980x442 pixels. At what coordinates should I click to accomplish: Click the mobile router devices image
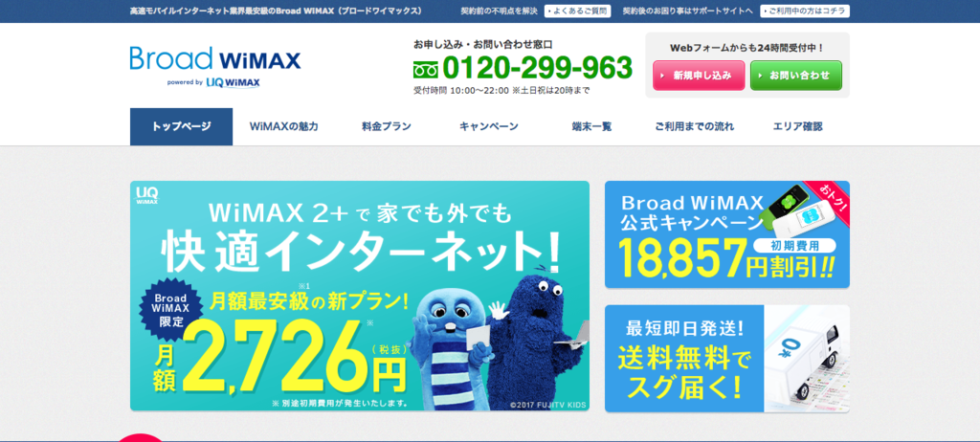795,206
